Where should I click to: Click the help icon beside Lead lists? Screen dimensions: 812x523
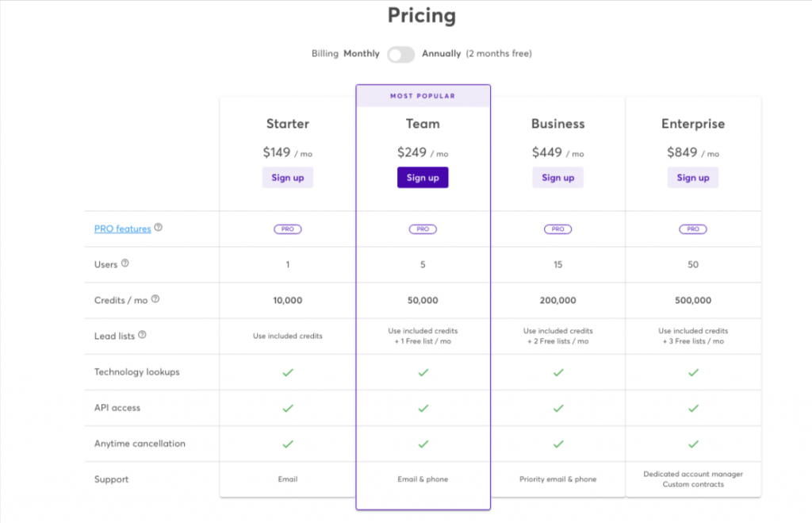coord(142,335)
